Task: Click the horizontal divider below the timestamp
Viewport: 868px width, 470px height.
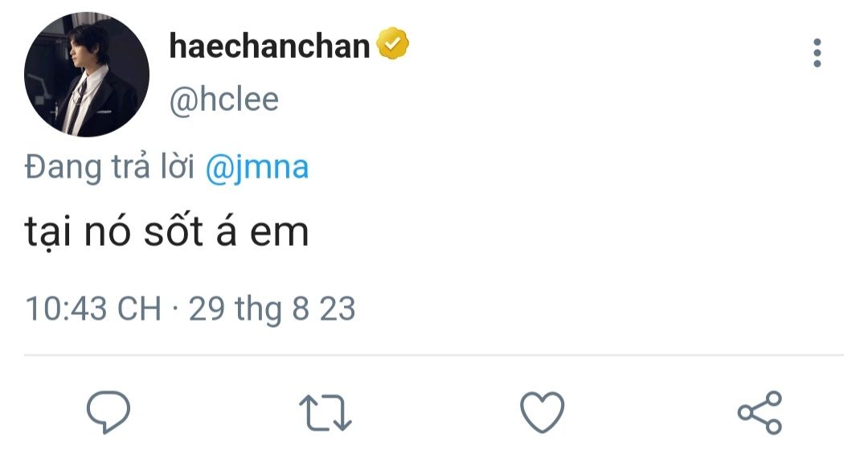Action: click(434, 355)
